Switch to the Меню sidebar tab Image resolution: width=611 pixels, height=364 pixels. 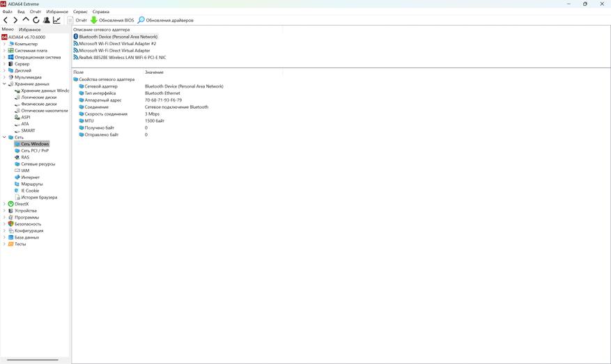pyautogui.click(x=8, y=29)
